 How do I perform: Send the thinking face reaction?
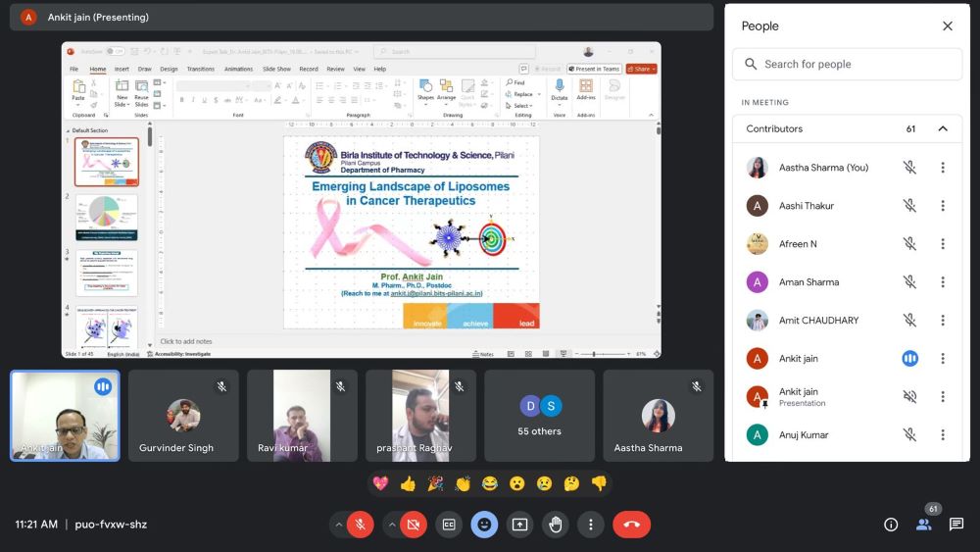tap(571, 483)
